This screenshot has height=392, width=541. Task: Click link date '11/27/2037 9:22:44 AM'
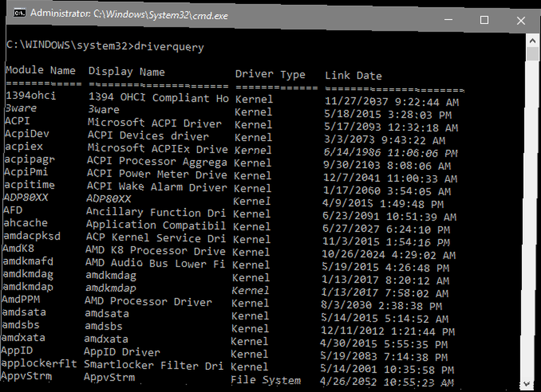(392, 102)
